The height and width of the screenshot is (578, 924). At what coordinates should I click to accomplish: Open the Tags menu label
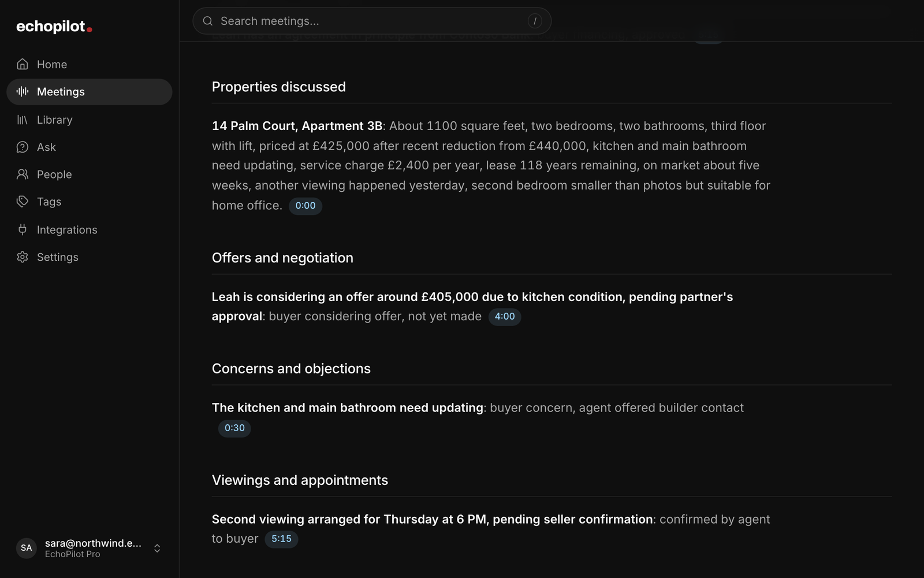(x=49, y=202)
